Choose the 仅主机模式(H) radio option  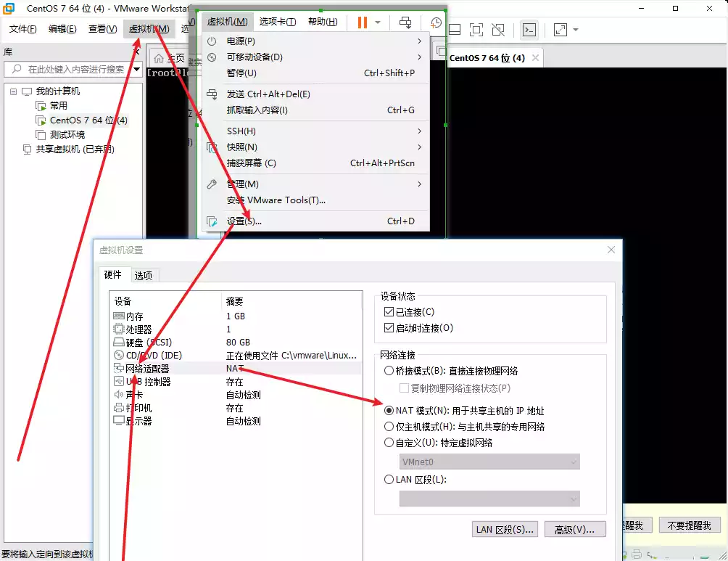pyautogui.click(x=389, y=427)
